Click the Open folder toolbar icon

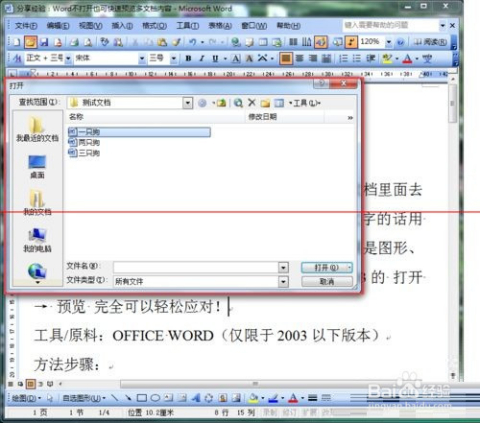tap(30, 42)
